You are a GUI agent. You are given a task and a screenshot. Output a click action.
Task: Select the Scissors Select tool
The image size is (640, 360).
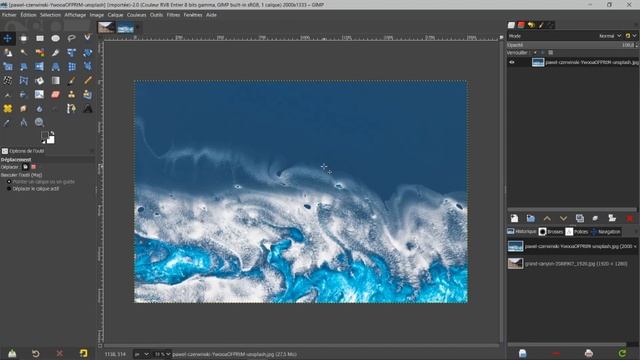[87, 38]
